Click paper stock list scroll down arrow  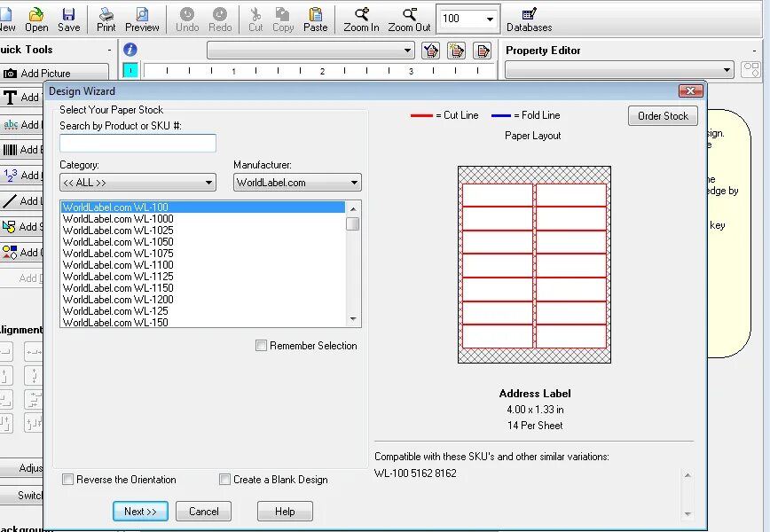(x=352, y=319)
